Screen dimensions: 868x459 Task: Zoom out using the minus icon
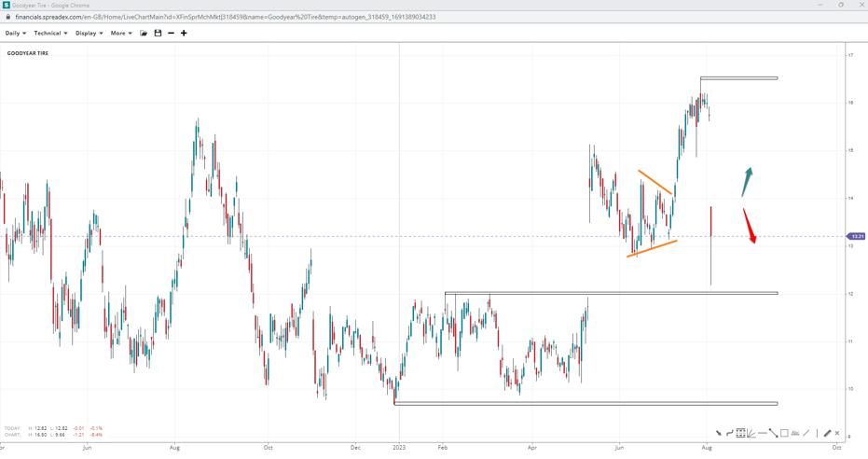(171, 34)
